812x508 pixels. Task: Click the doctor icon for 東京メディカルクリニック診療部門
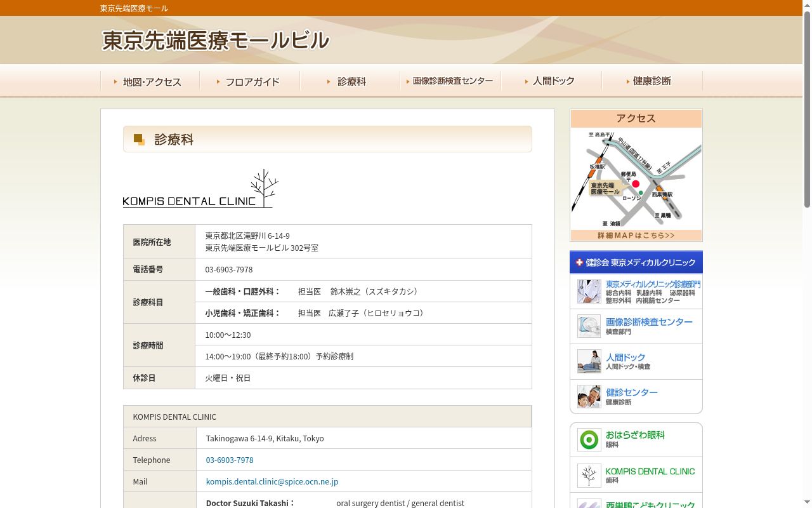point(589,291)
